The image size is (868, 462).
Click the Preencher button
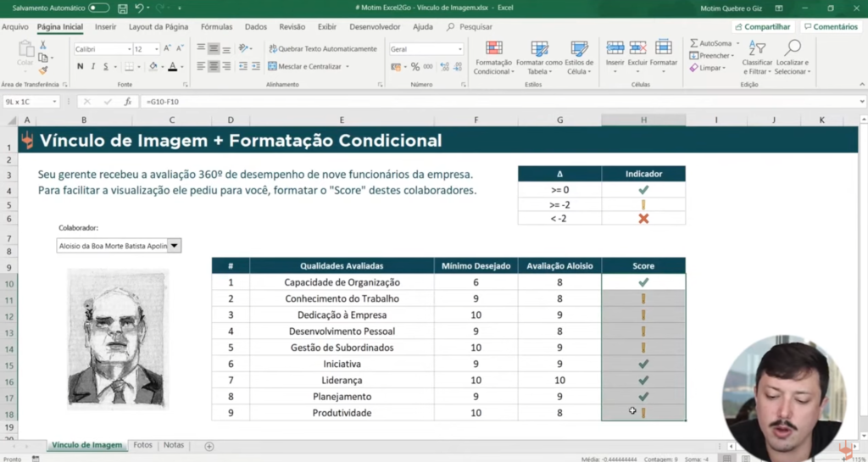pos(712,56)
